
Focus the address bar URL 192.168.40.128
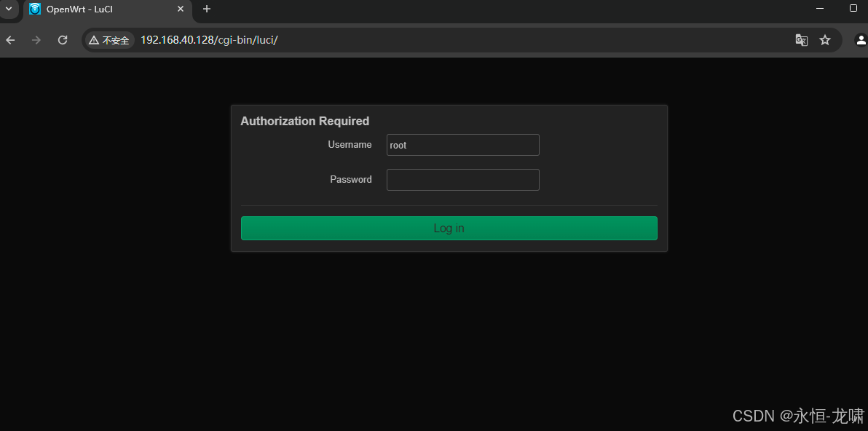pos(209,40)
